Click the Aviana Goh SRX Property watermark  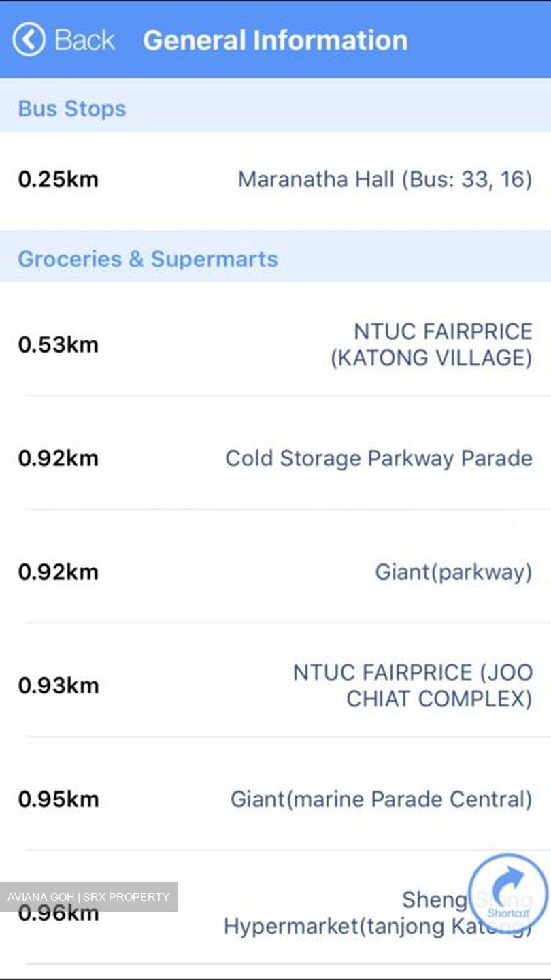(x=88, y=897)
